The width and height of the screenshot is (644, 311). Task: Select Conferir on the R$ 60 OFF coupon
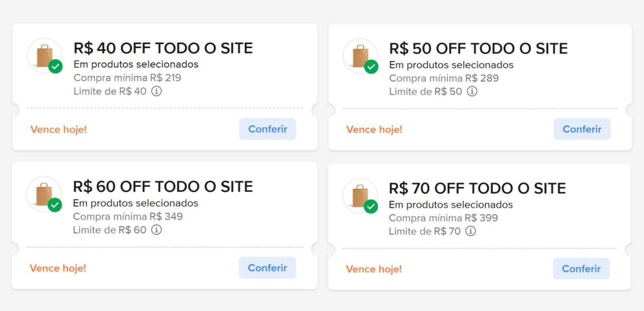(x=267, y=268)
